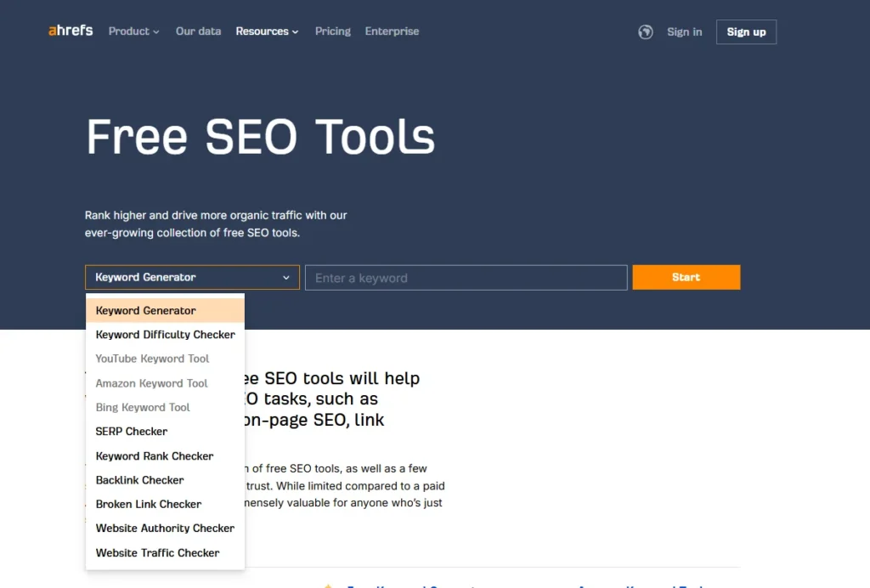
Task: Pick SERP Checker from the list
Action: 165,432
